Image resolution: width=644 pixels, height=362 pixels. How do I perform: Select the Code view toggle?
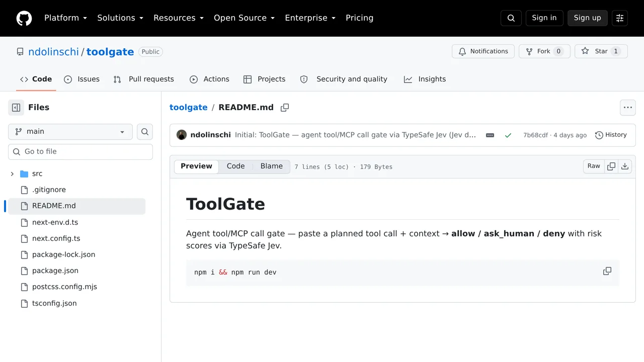click(x=235, y=166)
